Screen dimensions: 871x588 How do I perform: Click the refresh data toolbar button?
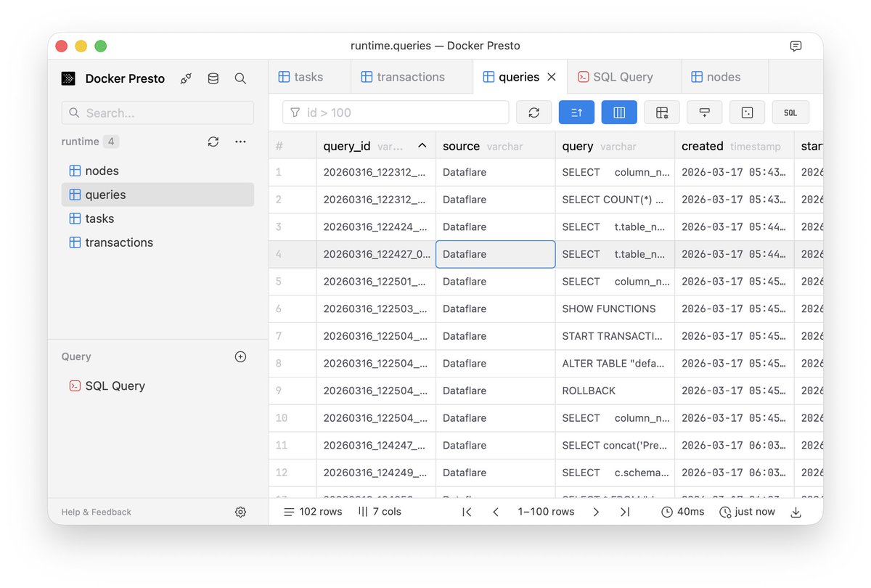coord(534,113)
